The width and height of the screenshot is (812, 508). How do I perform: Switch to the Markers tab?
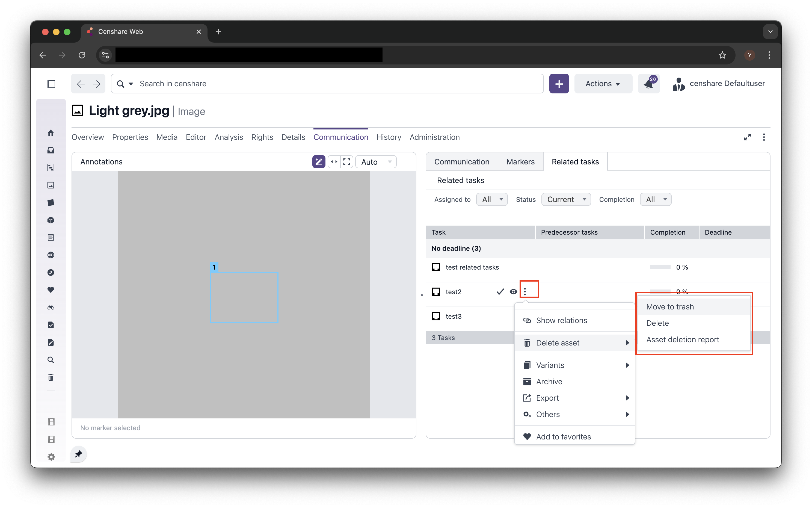(520, 162)
